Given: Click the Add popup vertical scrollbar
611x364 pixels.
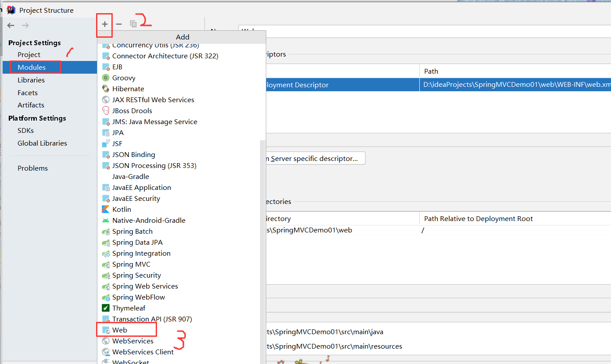Looking at the screenshot, I should 263,252.
